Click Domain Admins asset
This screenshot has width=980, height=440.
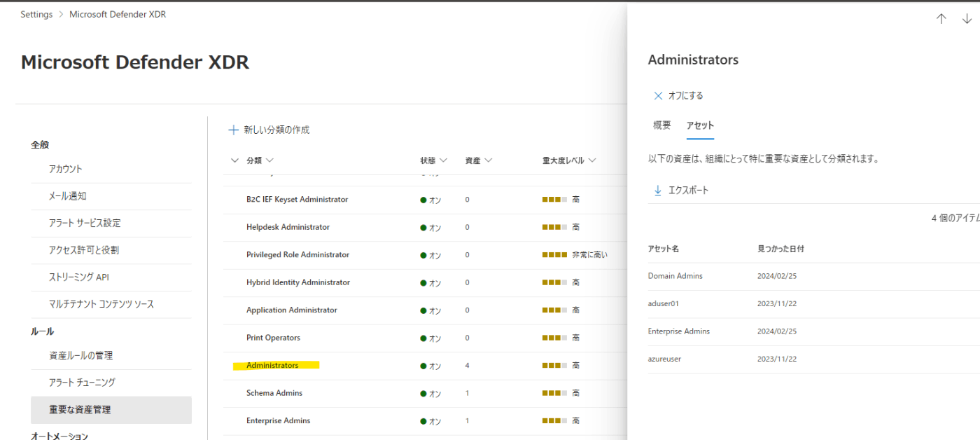click(675, 276)
